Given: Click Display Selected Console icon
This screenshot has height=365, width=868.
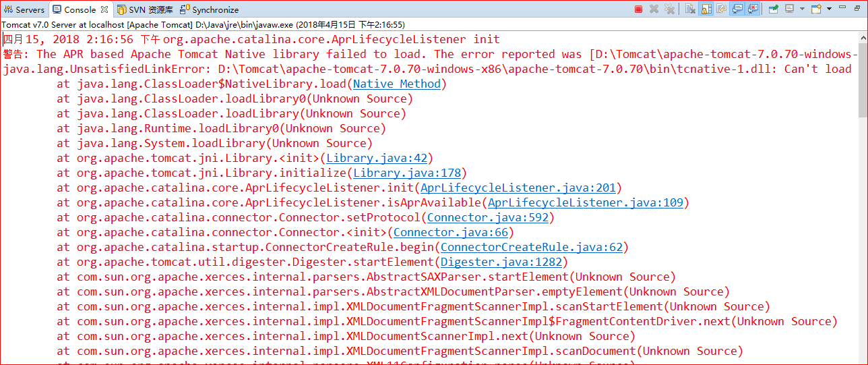Looking at the screenshot, I should [789, 9].
